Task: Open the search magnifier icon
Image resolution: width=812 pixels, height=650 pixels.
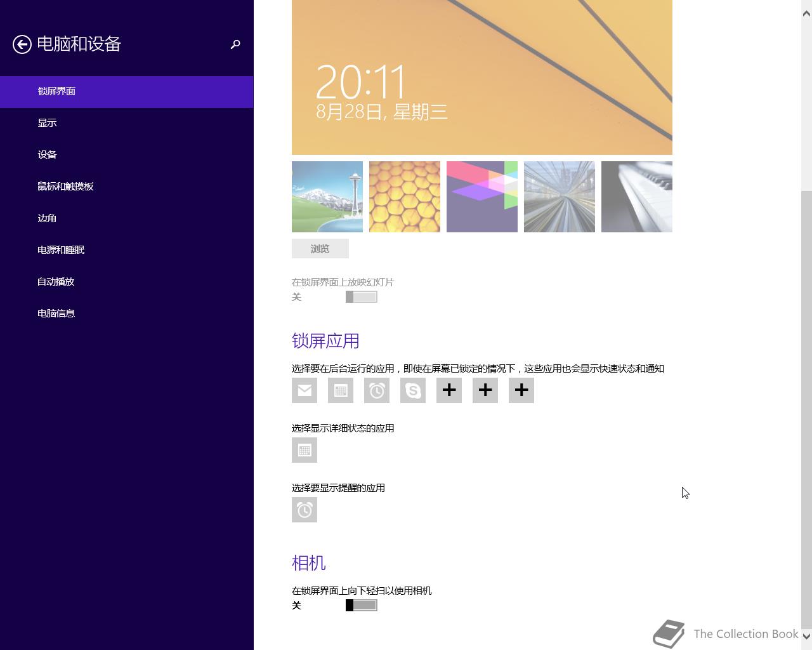Action: [235, 44]
